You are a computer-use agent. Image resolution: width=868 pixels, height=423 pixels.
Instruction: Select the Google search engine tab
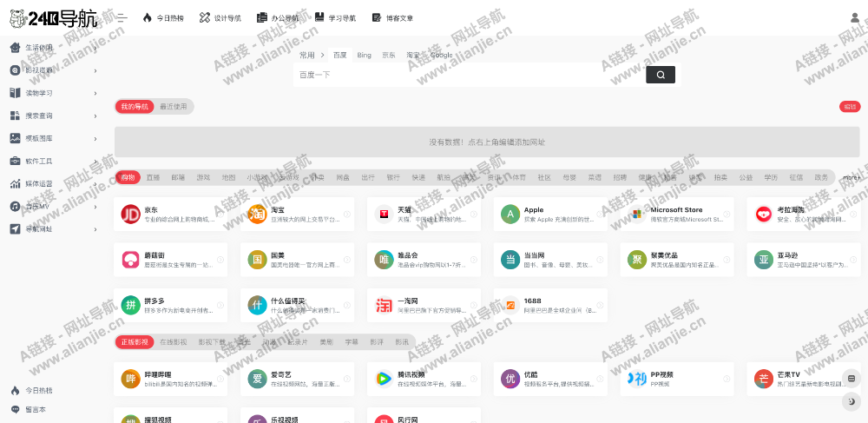441,55
